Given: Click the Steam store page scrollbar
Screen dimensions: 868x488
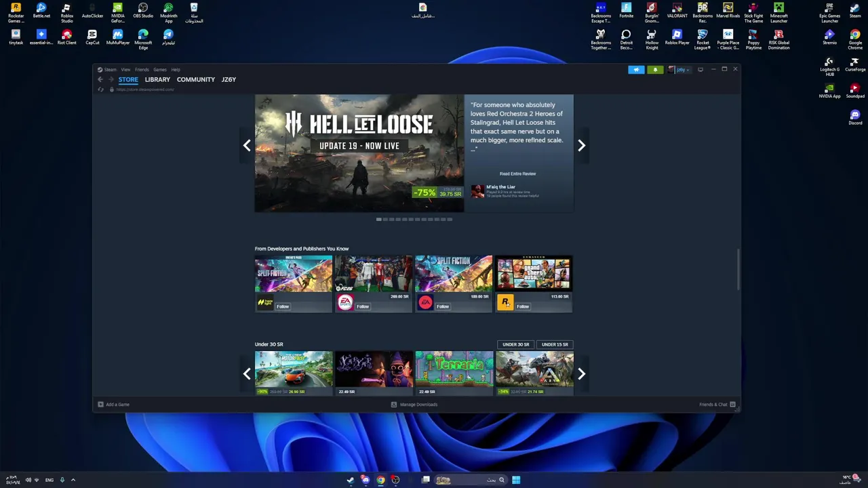Looking at the screenshot, I should pos(738,271).
